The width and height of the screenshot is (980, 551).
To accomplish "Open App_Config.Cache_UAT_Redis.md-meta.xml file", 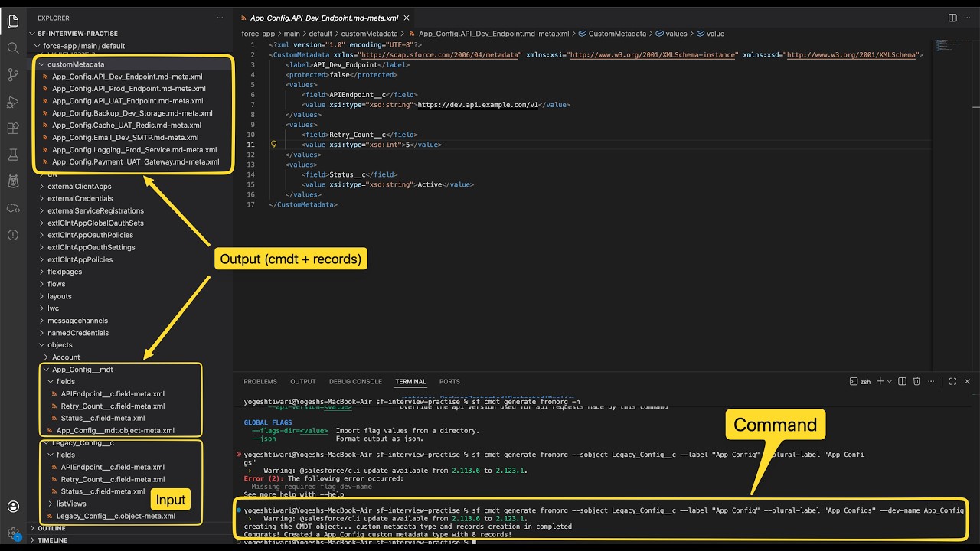I will point(126,126).
